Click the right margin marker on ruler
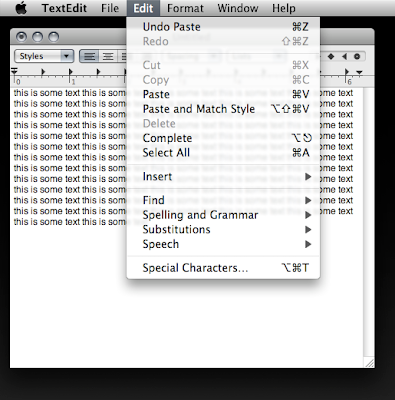 pos(359,72)
